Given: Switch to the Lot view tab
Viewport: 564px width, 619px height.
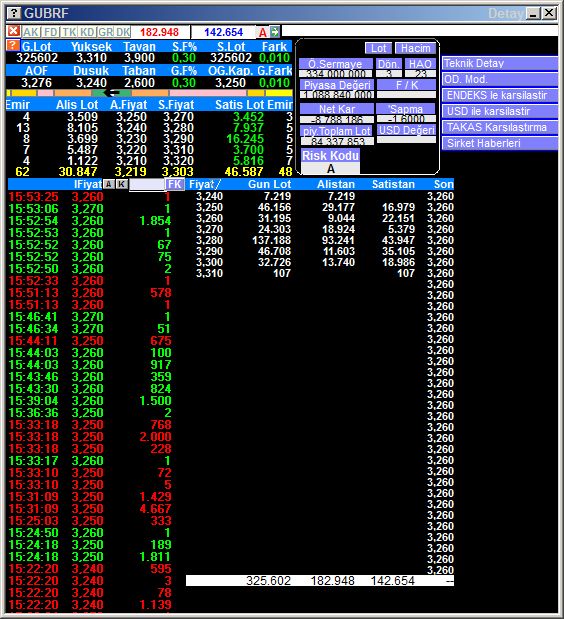Looking at the screenshot, I should click(x=378, y=48).
